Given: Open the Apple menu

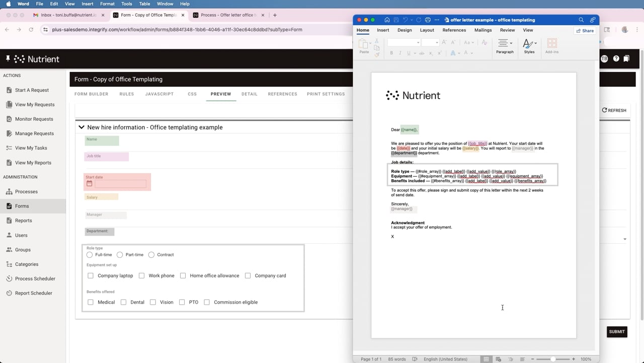Looking at the screenshot, I should click(9, 4).
